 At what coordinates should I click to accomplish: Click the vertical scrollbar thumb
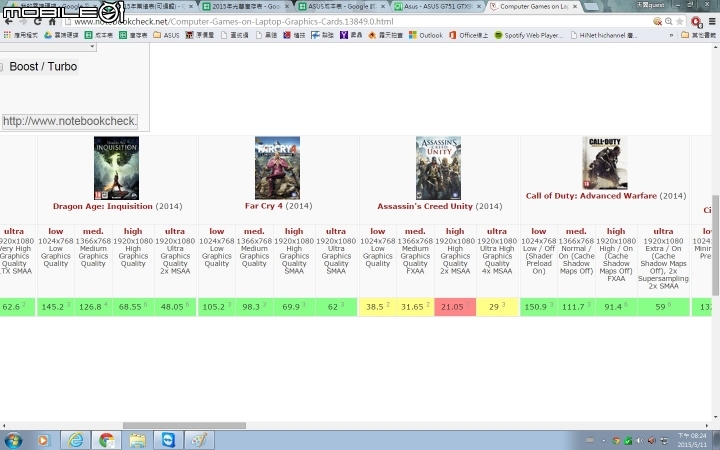[x=715, y=245]
